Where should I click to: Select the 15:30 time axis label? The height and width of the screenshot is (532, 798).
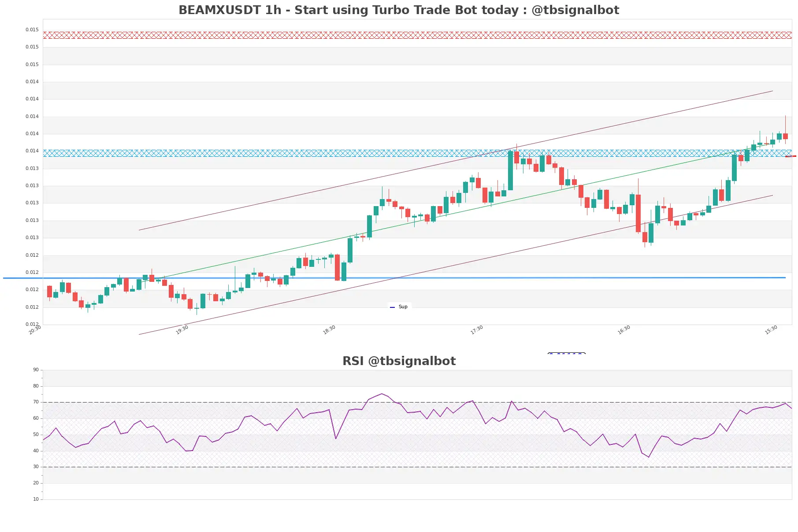(771, 330)
